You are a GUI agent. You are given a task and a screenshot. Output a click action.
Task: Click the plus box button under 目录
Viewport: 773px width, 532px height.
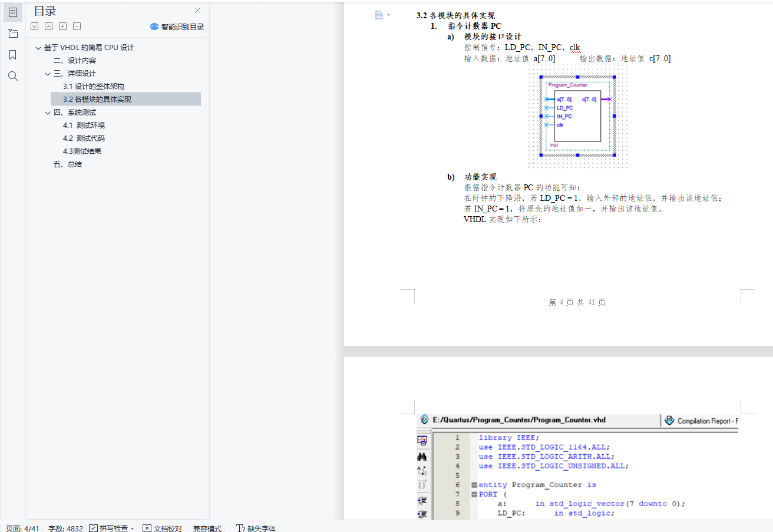(62, 26)
